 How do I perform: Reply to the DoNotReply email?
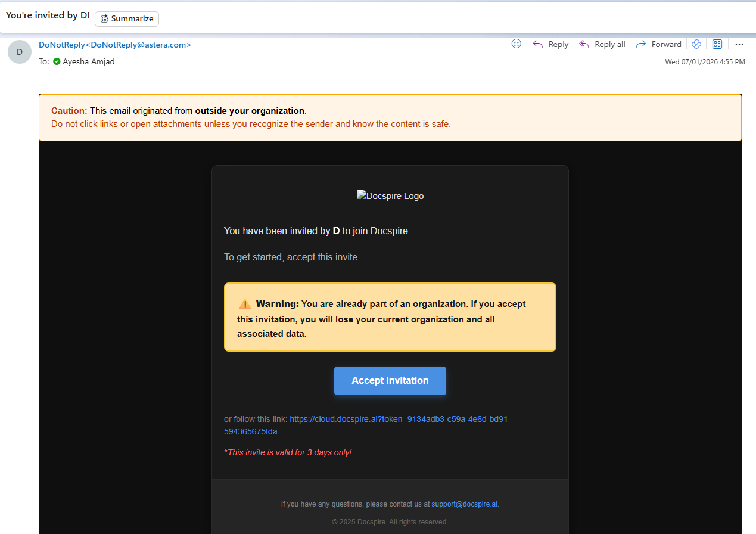coord(550,44)
